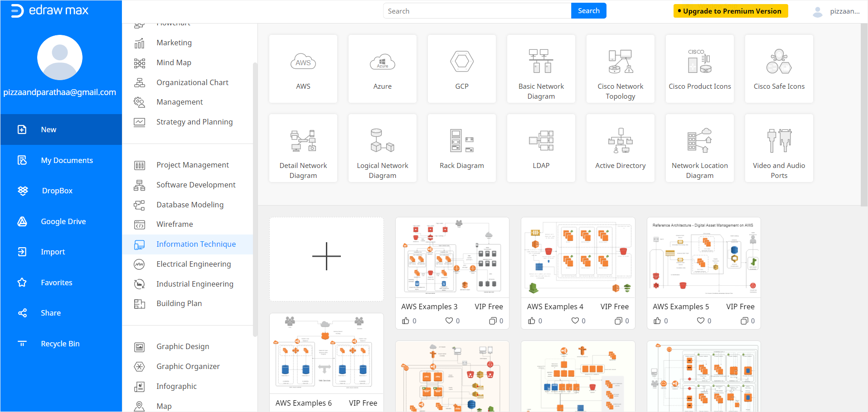This screenshot has width=868, height=412.
Task: Click the Management category icon
Action: [139, 102]
